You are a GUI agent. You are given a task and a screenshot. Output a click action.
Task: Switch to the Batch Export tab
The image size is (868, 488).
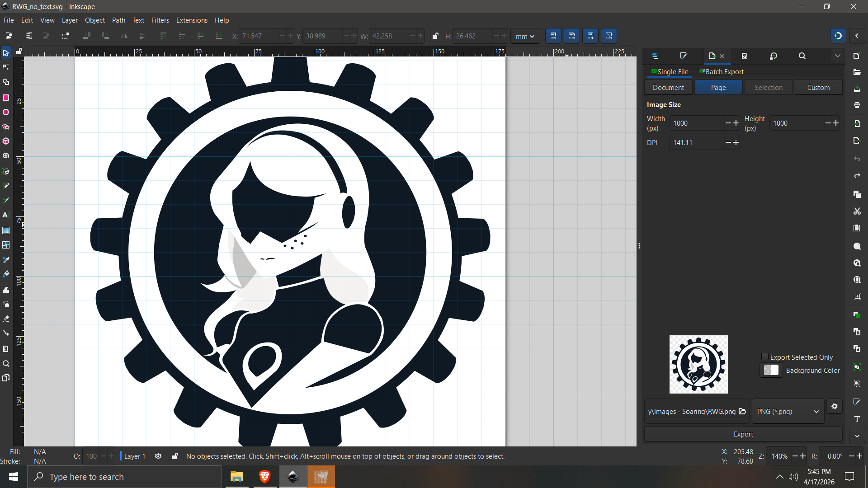722,72
